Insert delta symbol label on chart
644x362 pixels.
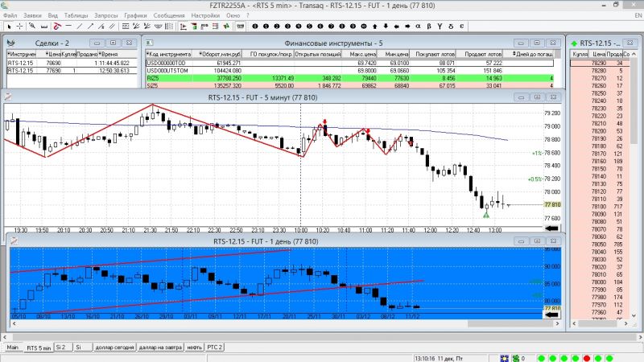451,27
